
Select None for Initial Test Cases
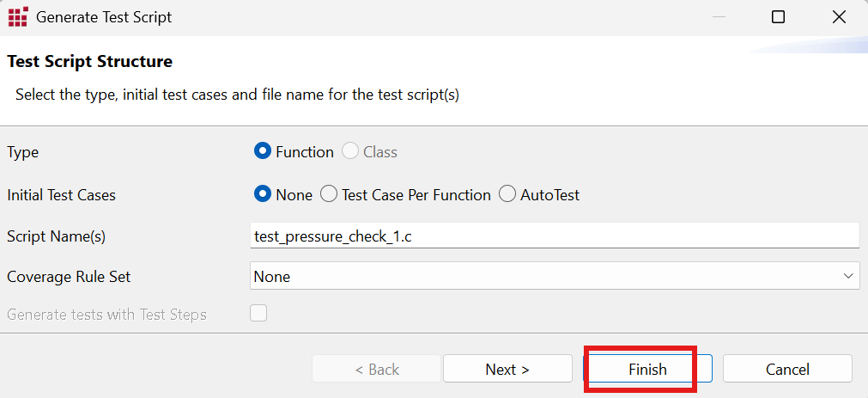tap(263, 194)
